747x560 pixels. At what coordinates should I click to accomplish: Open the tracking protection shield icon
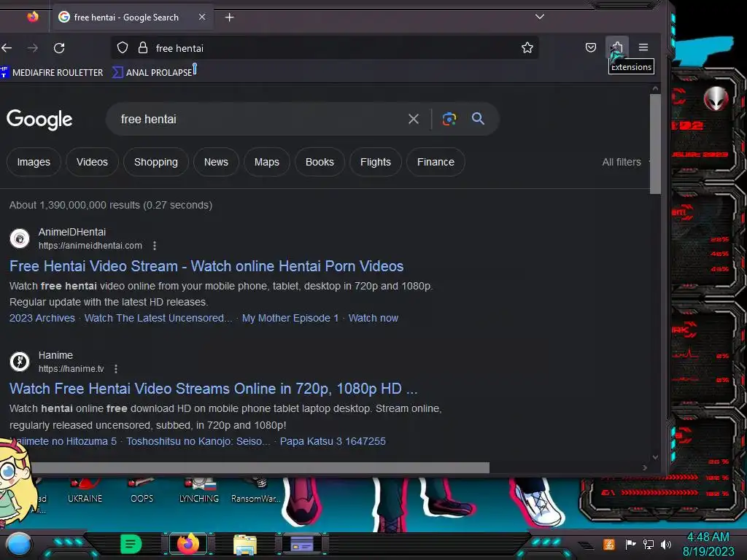click(123, 47)
